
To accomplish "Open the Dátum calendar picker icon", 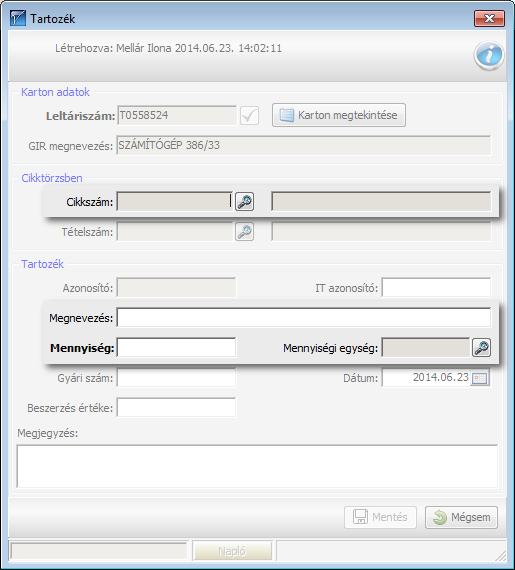I will tap(480, 378).
